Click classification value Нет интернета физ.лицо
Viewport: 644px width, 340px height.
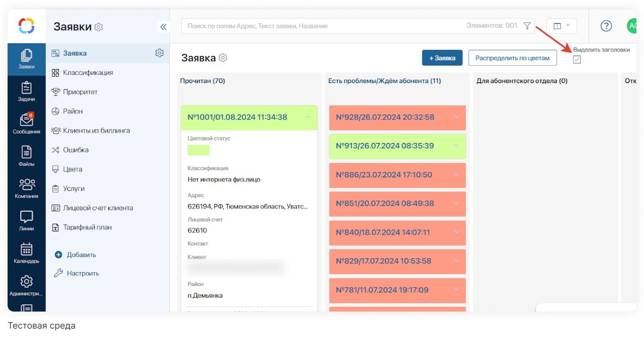click(224, 179)
